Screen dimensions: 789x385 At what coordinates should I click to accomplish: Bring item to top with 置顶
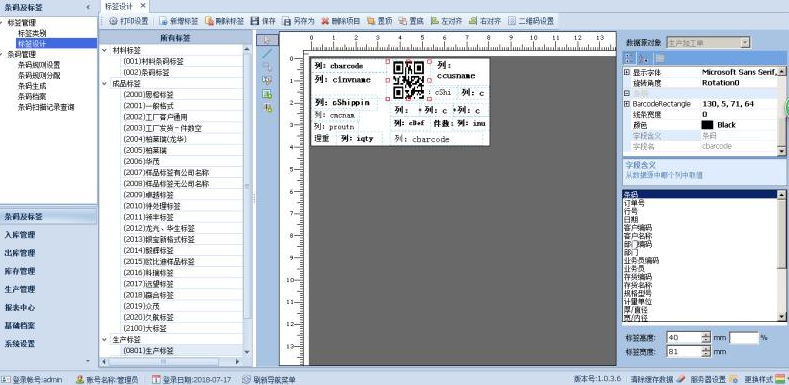click(379, 21)
